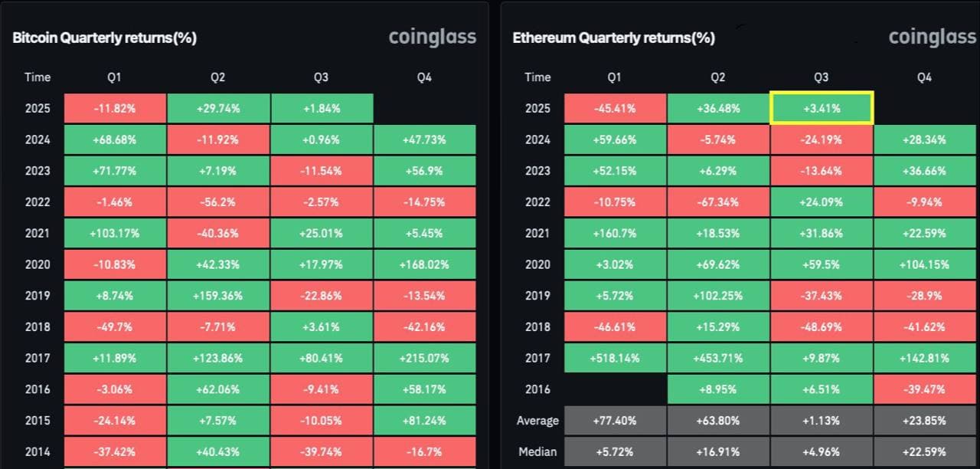
Task: Click the Bitcoin -56.2% cell for 2022
Action: click(218, 202)
